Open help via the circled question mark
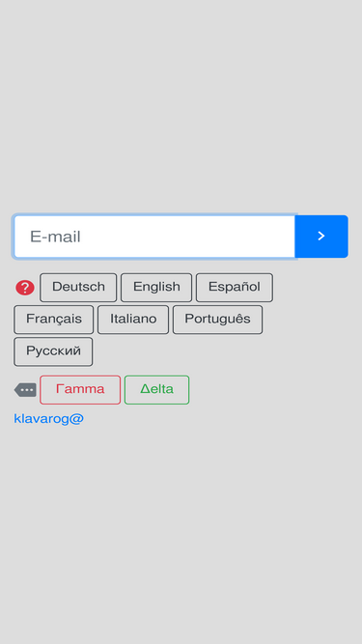 coord(25,288)
